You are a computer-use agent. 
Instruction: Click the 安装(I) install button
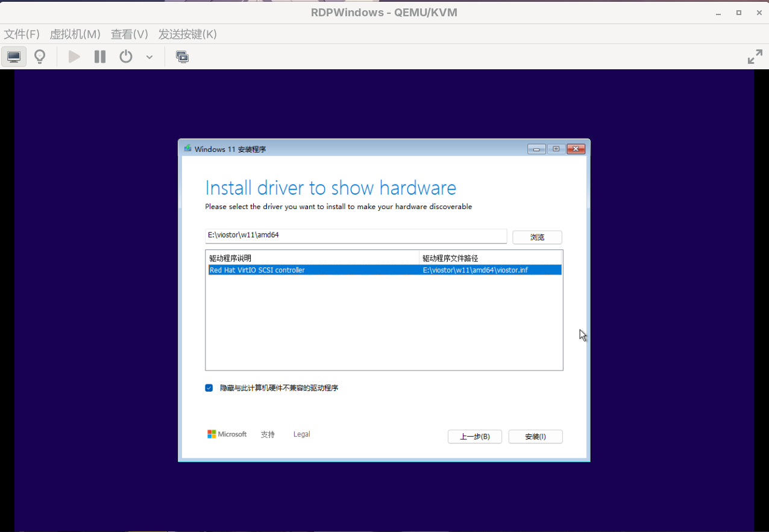(535, 437)
